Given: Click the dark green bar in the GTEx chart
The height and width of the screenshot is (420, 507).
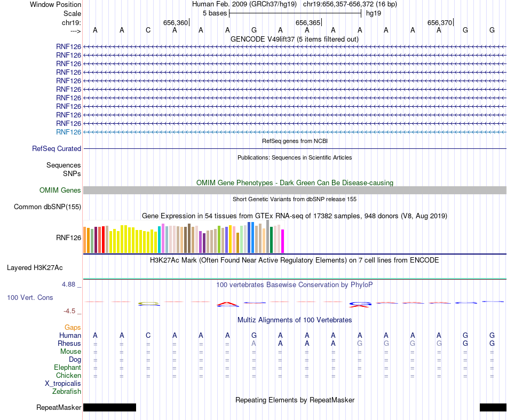Looking at the screenshot, I should (271, 240).
